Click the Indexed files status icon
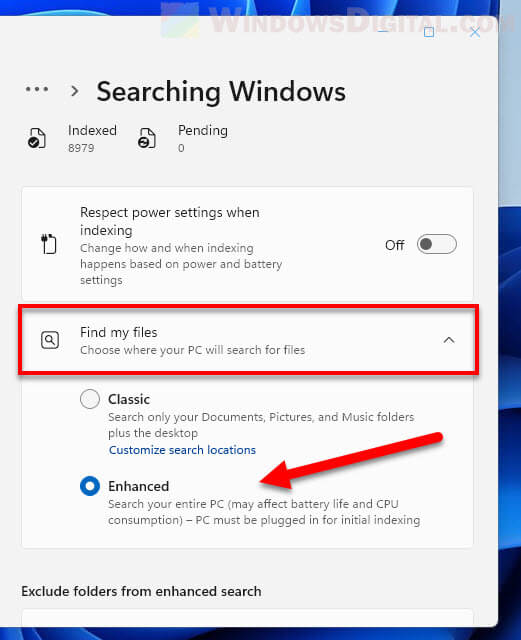 click(x=37, y=138)
